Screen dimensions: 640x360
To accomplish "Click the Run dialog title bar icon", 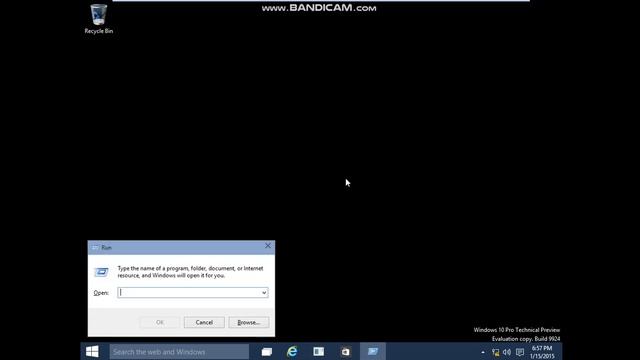I will point(95,248).
